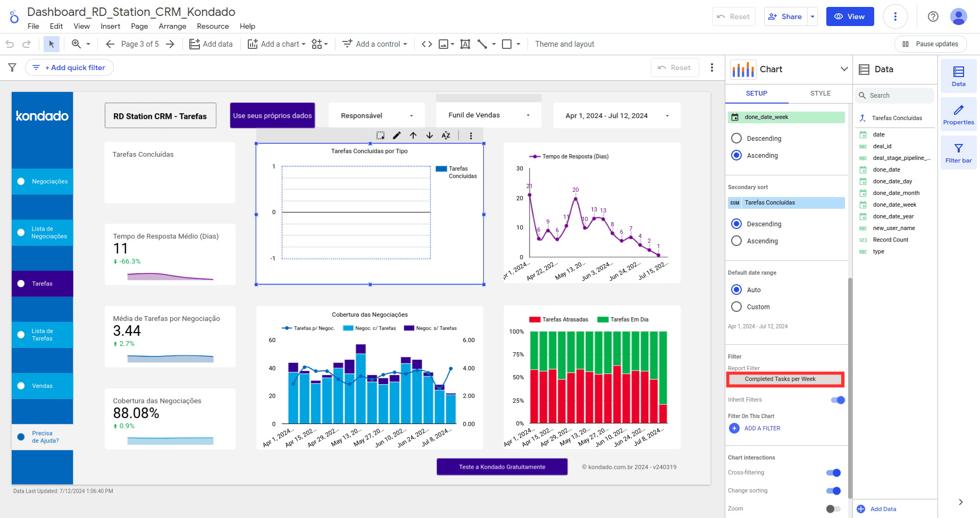Turn off Inherit Filters toggle
Image resolution: width=980 pixels, height=518 pixels.
pyautogui.click(x=837, y=400)
